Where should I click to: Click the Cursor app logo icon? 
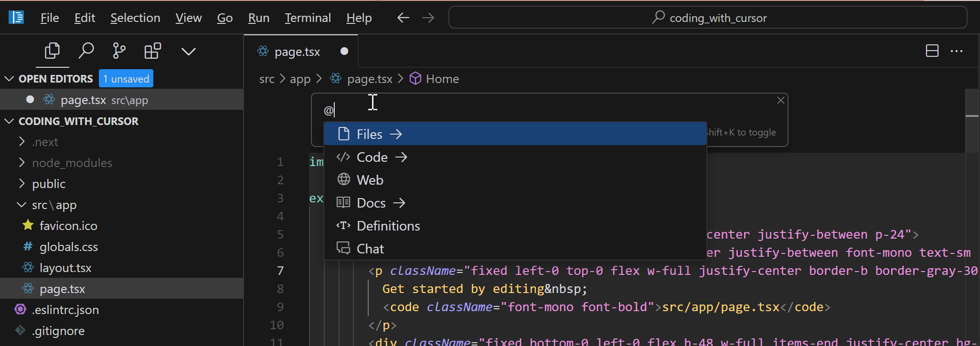pos(16,18)
